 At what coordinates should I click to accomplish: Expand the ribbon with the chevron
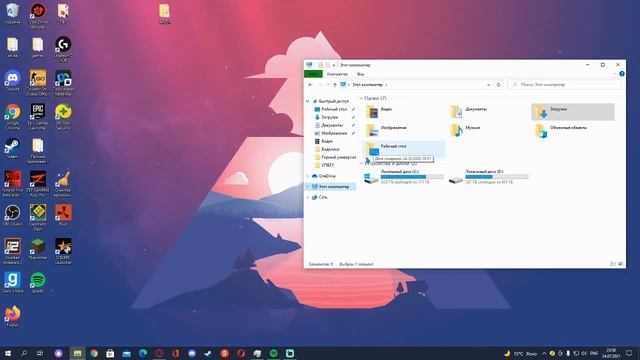point(614,74)
